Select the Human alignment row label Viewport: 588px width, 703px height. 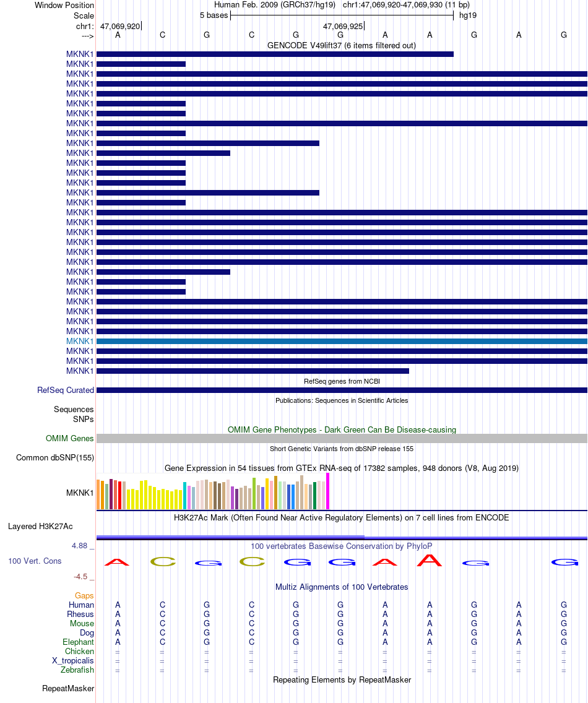coord(81,605)
